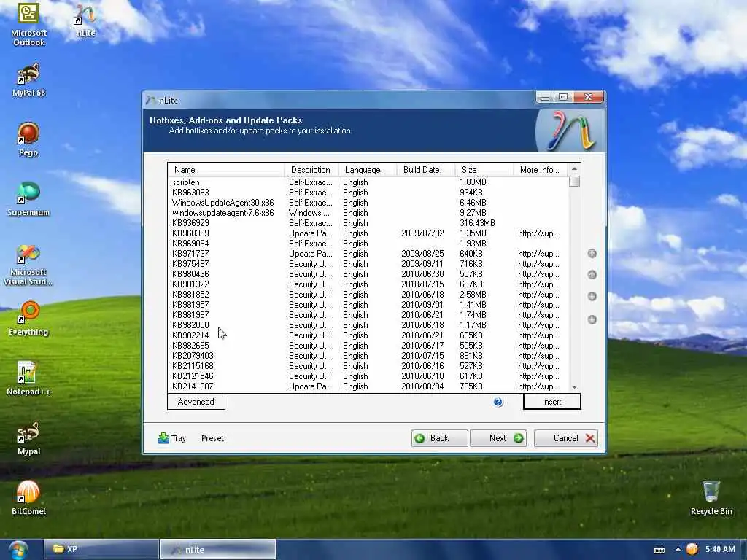This screenshot has width=747, height=560.
Task: Sort by the Description column header
Action: 311,170
